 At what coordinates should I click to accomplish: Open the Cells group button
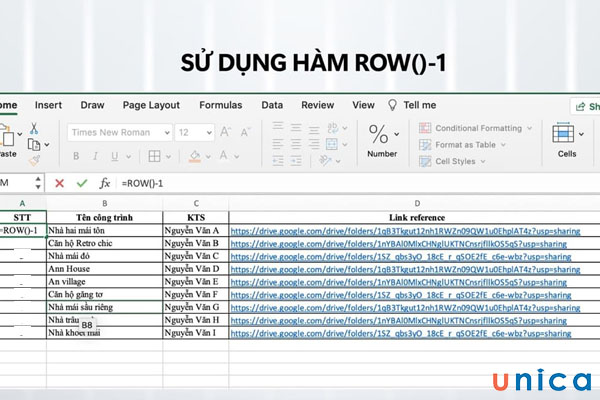pos(567,140)
